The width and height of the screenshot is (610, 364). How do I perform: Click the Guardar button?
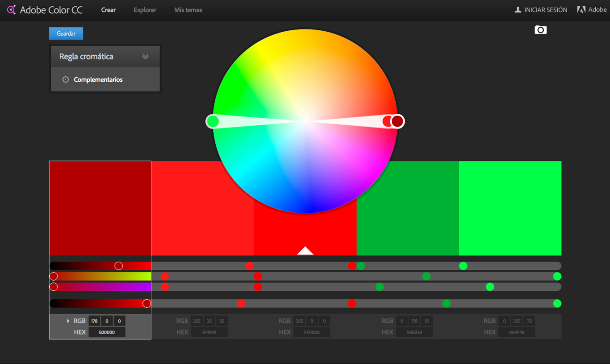click(66, 33)
